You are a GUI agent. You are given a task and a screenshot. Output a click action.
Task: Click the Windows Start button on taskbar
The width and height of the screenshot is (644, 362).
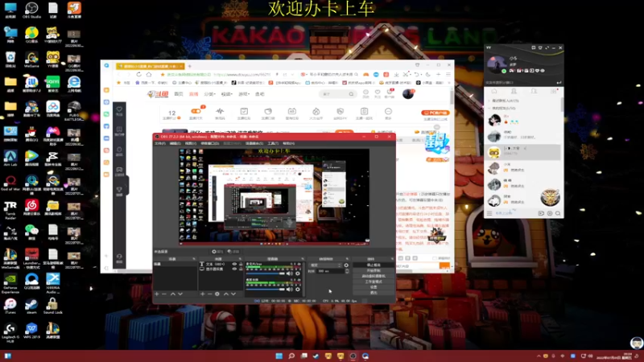tap(279, 356)
